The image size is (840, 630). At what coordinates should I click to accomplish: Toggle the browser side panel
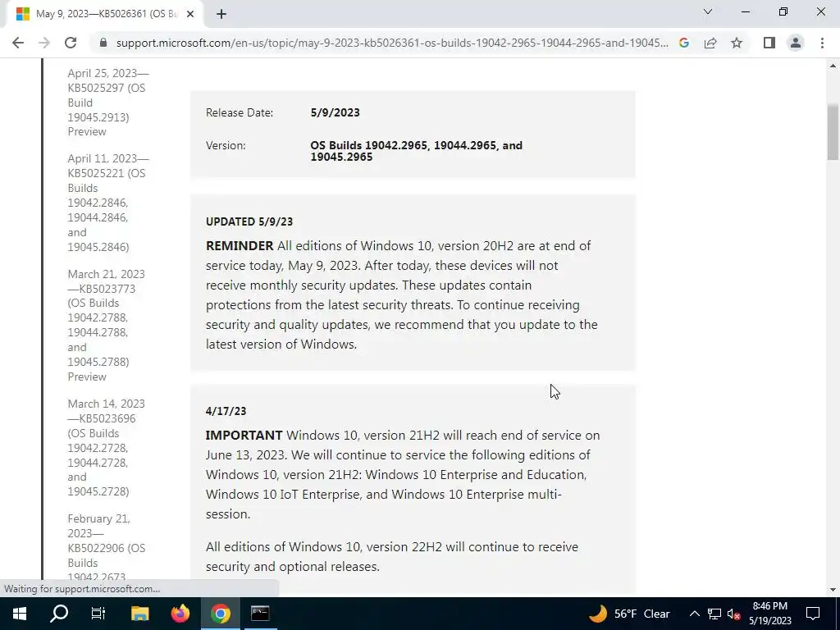(769, 43)
